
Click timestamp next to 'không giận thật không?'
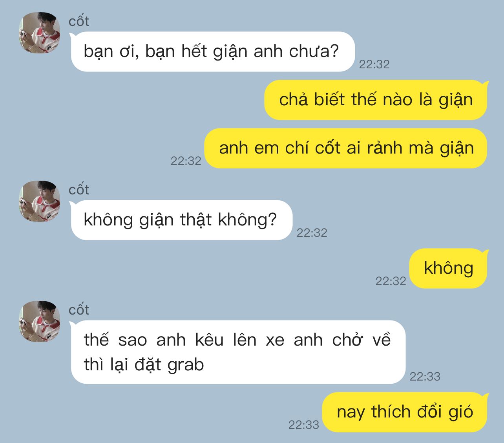[312, 233]
